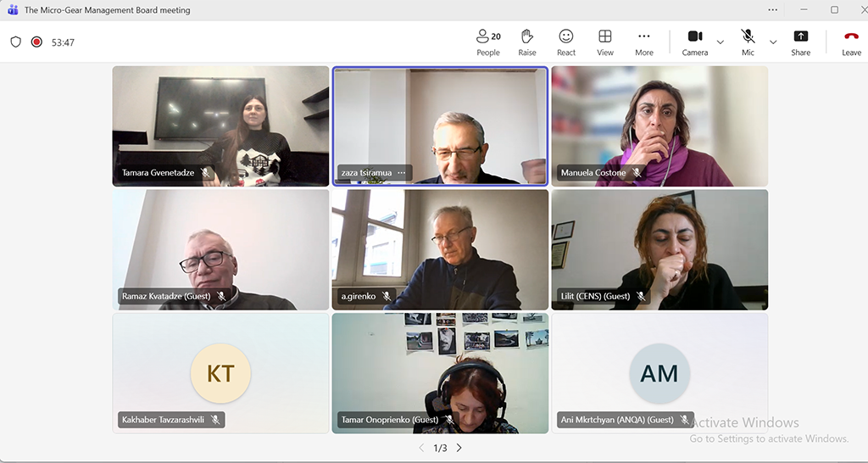
Task: Open the More actions menu
Action: tap(644, 42)
